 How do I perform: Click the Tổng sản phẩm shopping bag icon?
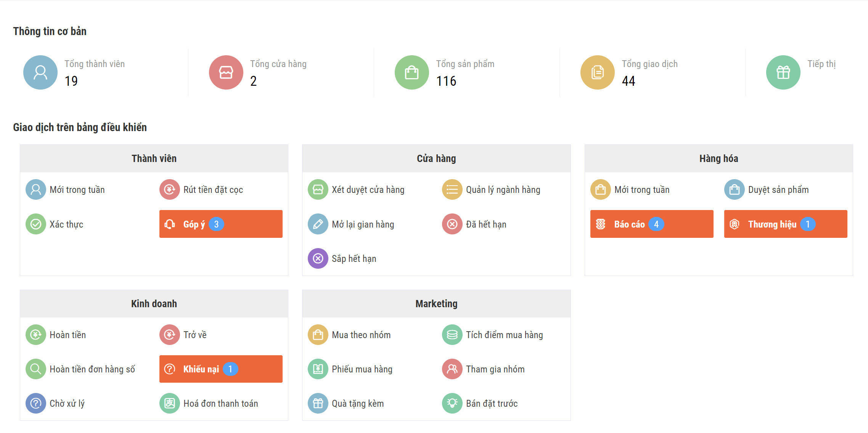(x=412, y=72)
